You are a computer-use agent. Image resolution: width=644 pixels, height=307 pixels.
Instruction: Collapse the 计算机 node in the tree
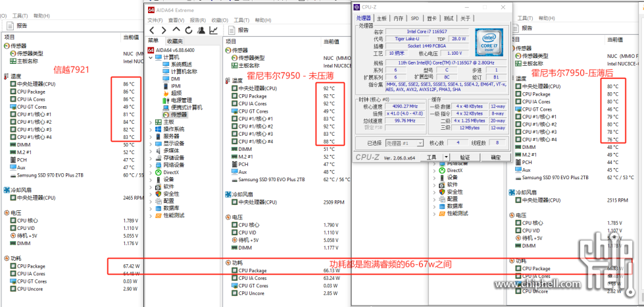point(151,57)
